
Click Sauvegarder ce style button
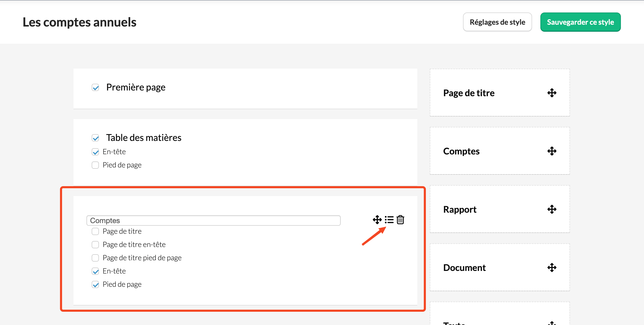point(580,22)
